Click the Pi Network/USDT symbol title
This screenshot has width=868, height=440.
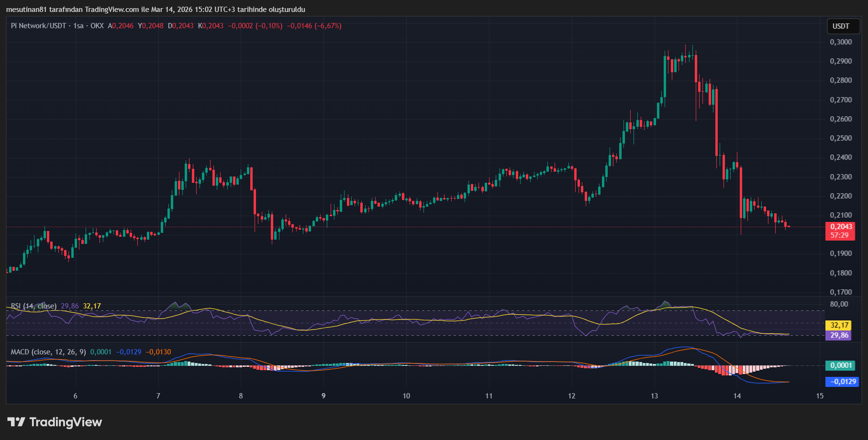pyautogui.click(x=38, y=26)
